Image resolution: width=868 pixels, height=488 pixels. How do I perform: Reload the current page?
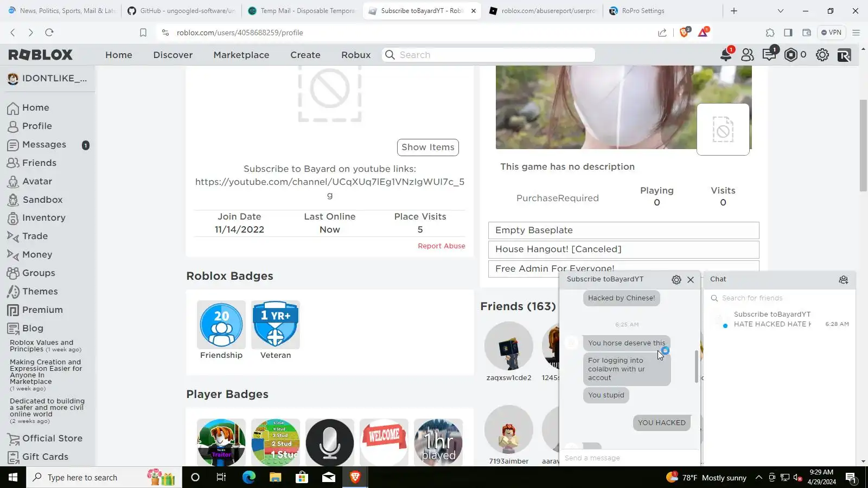(x=49, y=33)
